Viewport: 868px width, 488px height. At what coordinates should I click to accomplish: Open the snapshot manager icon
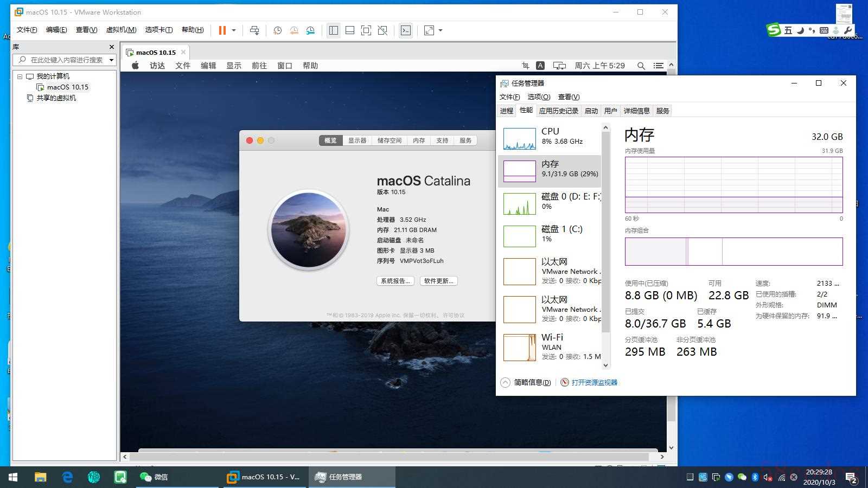[310, 30]
